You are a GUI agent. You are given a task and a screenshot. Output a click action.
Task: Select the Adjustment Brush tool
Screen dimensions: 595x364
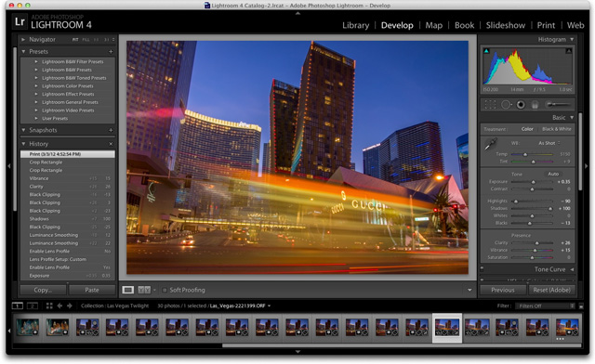click(558, 104)
